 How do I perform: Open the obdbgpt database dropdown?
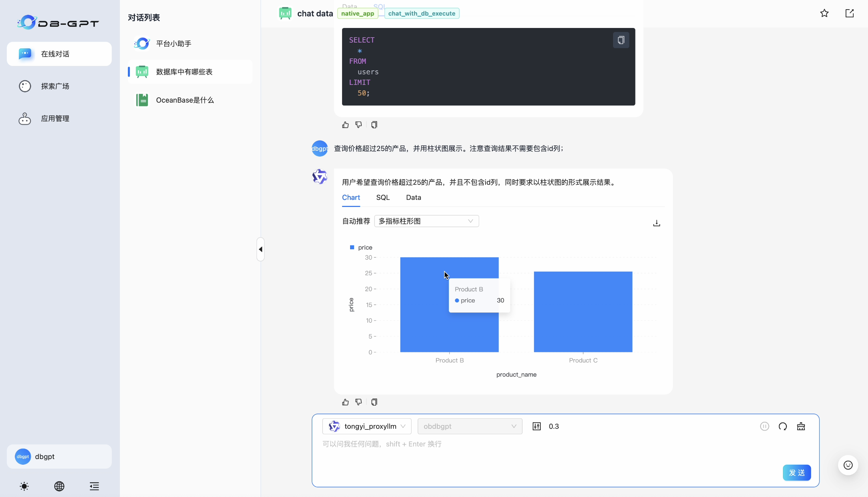pyautogui.click(x=470, y=426)
